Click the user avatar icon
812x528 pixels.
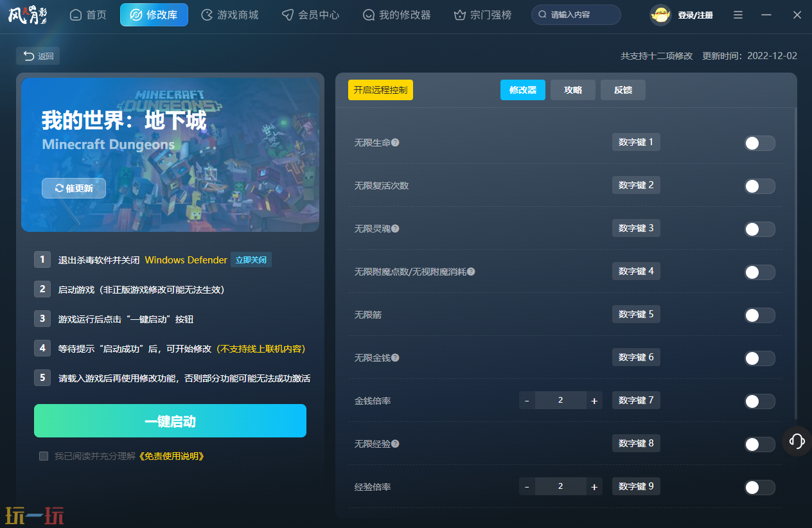click(660, 15)
